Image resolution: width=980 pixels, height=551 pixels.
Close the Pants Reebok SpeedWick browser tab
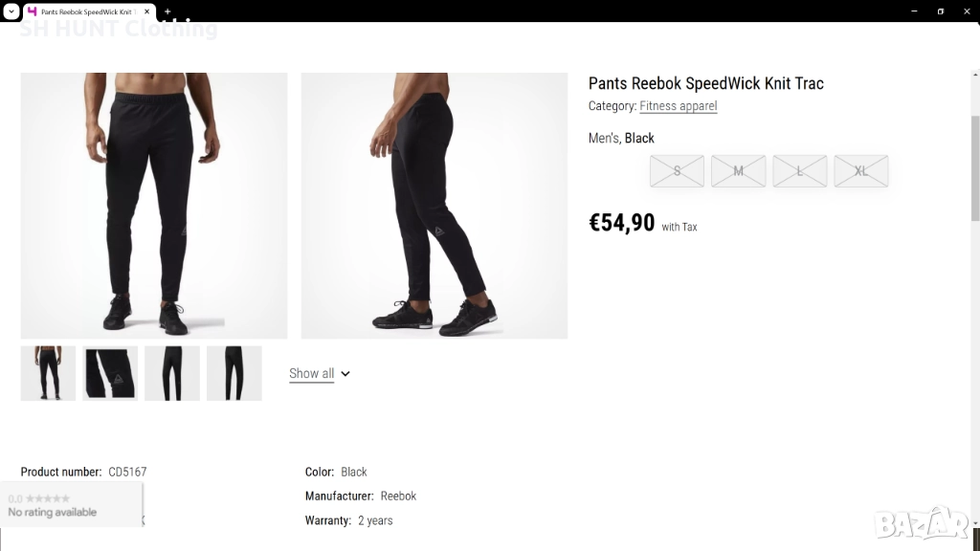(x=147, y=11)
